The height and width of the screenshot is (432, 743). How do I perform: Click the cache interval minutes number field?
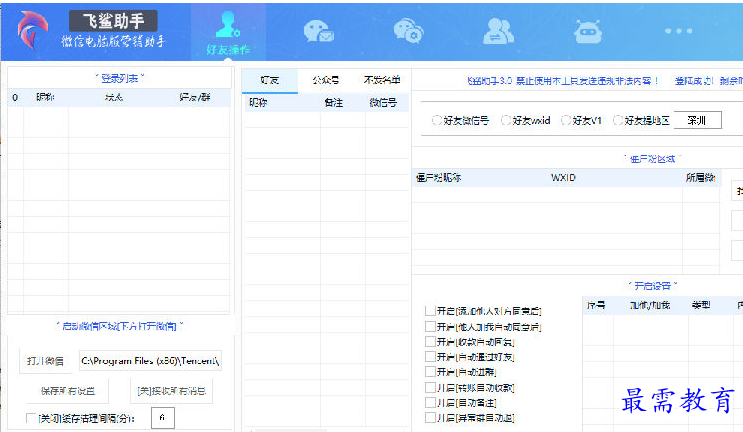pos(163,418)
